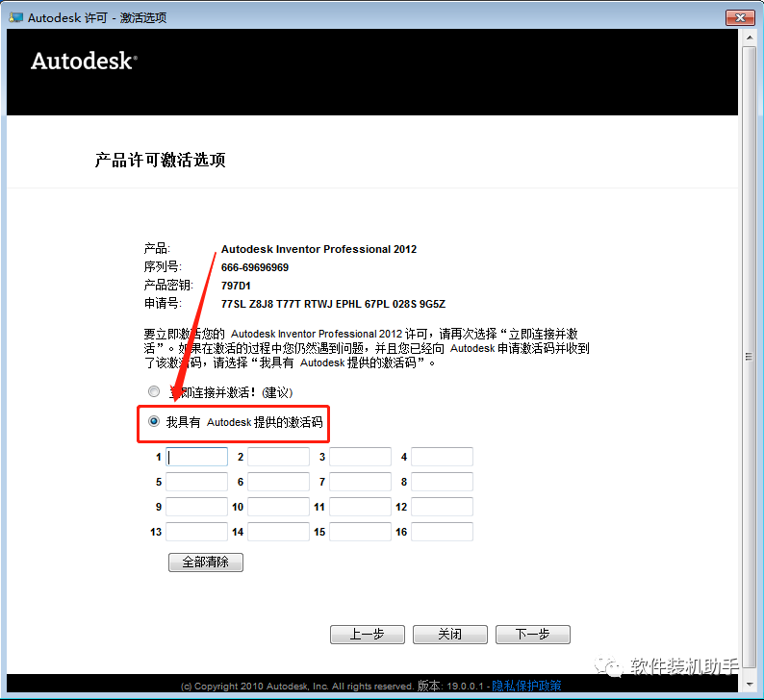Click the Autodesk window title icon
This screenshot has width=764, height=700.
(15, 17)
